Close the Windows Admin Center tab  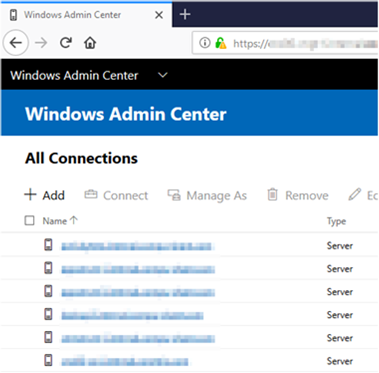point(159,15)
